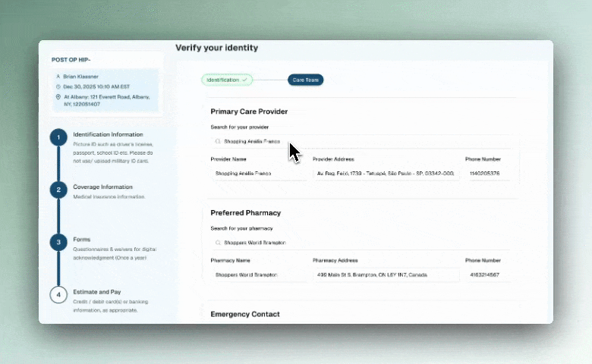The image size is (592, 364).
Task: Select the Coverage Information step label
Action: tap(102, 187)
